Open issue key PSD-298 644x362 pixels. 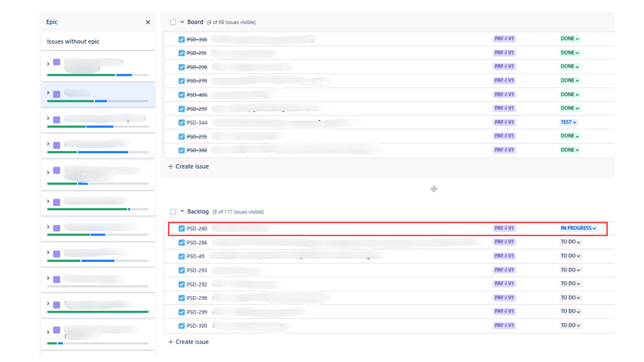[197, 298]
